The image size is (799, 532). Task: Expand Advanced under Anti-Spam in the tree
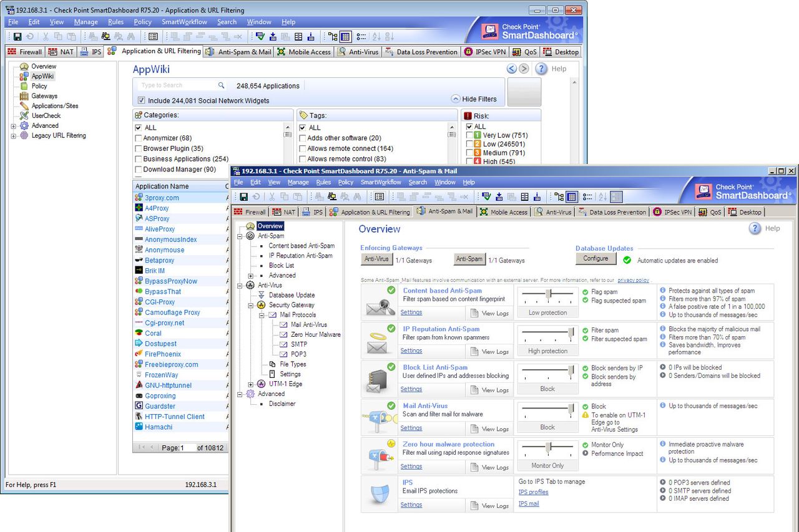(x=251, y=276)
